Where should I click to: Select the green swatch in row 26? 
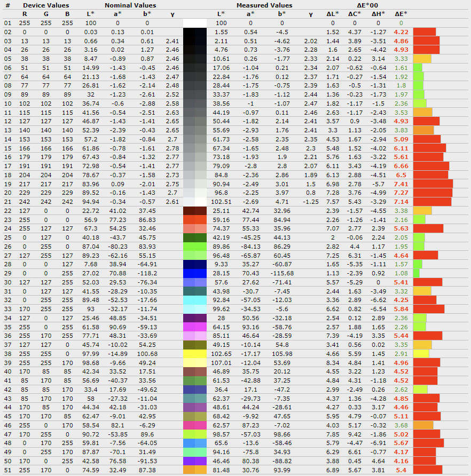pyautogui.click(x=195, y=247)
